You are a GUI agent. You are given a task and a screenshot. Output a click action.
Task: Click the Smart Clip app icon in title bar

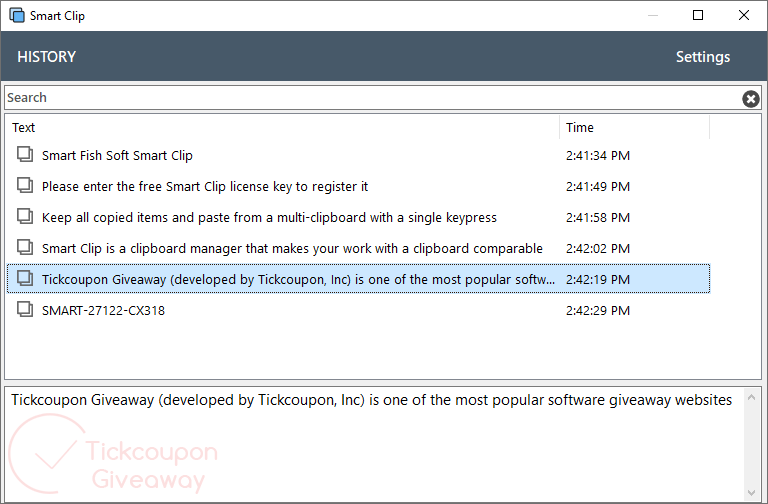tap(17, 15)
